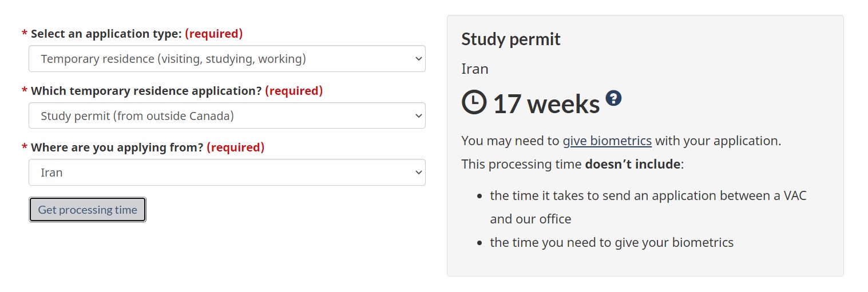Click the Iran dropdown chevron arrow
The image size is (868, 292).
click(418, 172)
